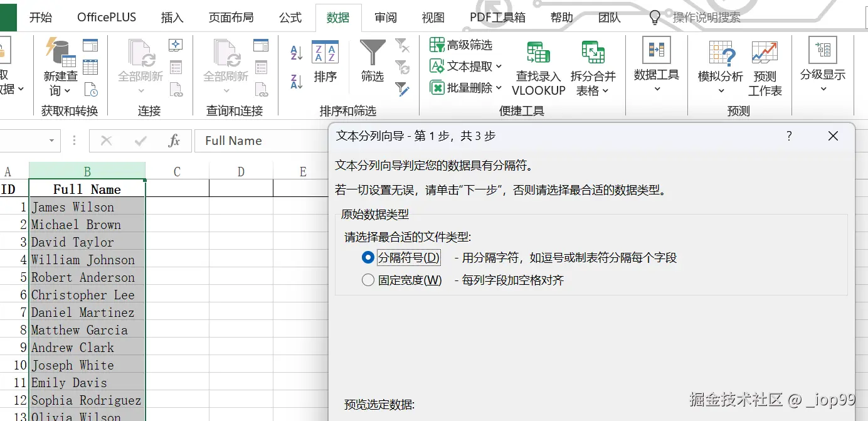Click the Full Name header cell
This screenshot has width=868, height=421.
click(x=87, y=189)
